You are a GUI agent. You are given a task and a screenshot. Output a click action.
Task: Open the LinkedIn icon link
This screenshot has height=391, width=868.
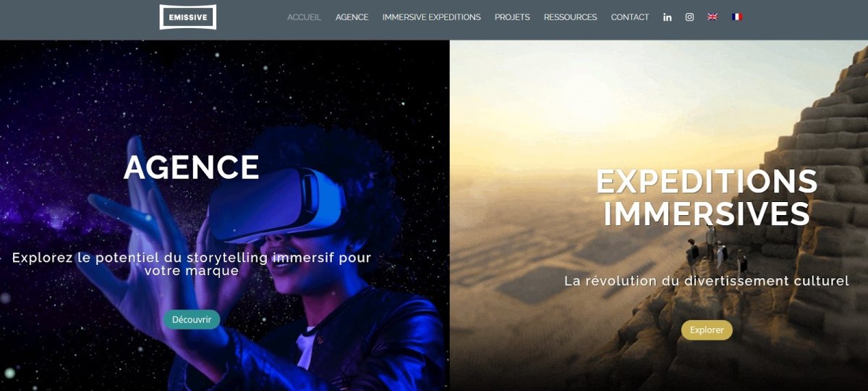pyautogui.click(x=667, y=17)
